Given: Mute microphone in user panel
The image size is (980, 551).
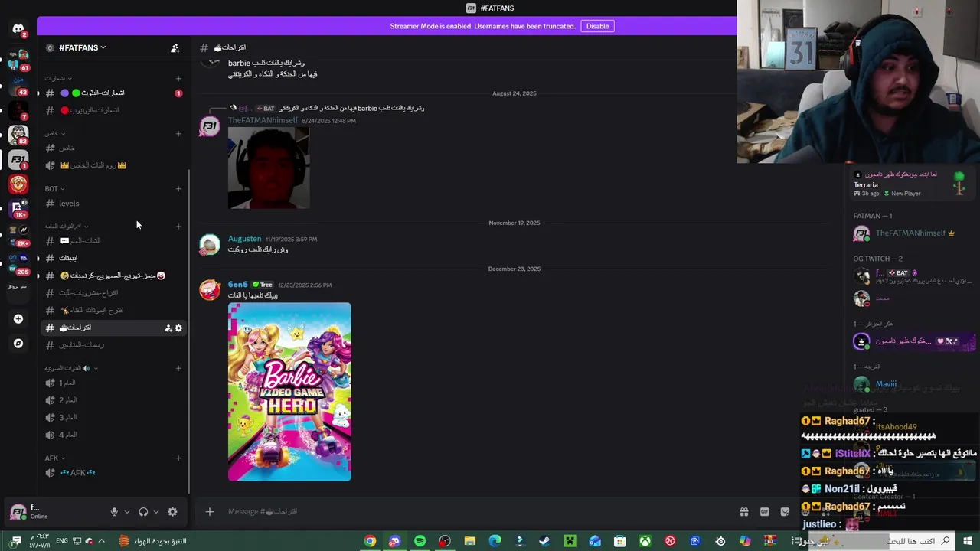Looking at the screenshot, I should (x=114, y=512).
